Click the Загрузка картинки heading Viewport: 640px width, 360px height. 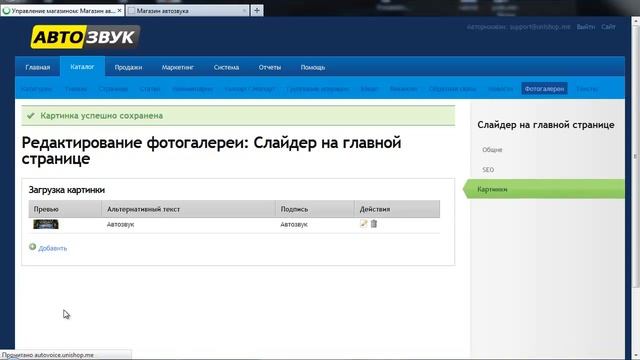click(x=67, y=190)
